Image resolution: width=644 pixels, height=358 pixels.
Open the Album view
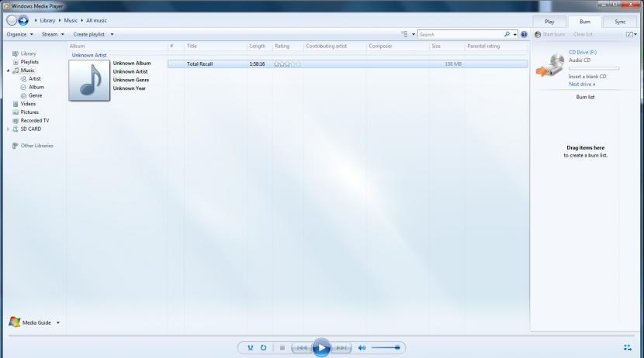36,87
